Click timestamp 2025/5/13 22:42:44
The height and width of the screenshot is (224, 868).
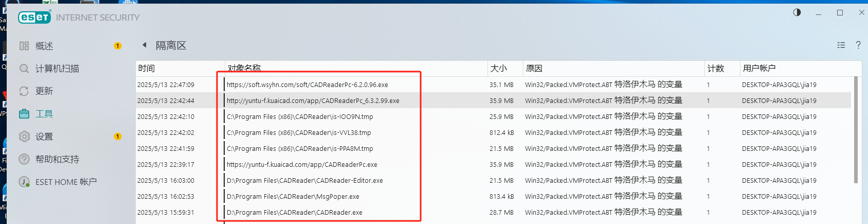(x=166, y=100)
